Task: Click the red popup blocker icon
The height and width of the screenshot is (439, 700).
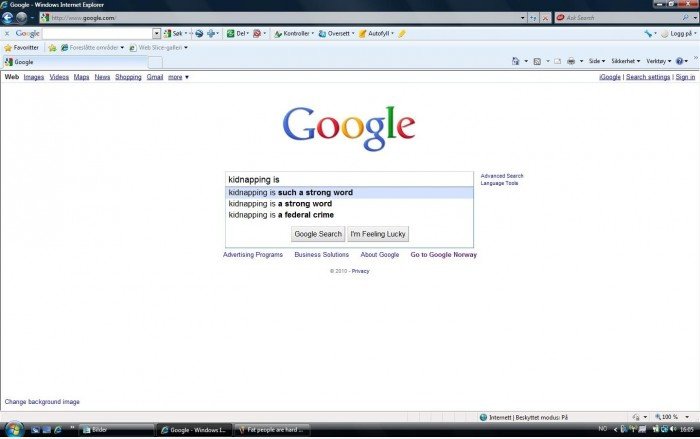Action: (x=257, y=33)
